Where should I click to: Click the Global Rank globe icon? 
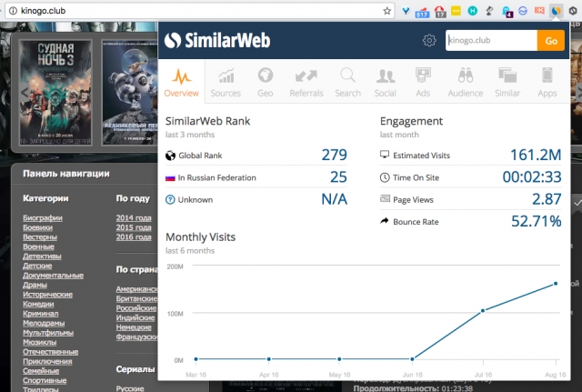tap(170, 156)
